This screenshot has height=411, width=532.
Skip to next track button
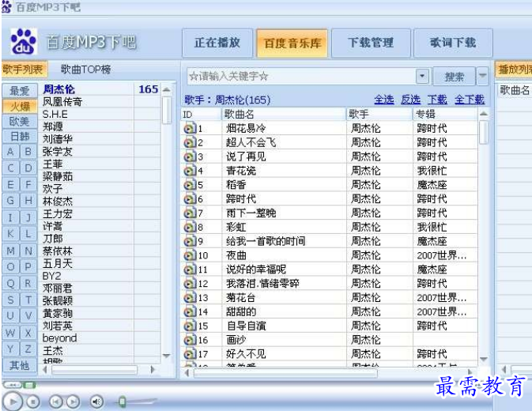coord(73,402)
